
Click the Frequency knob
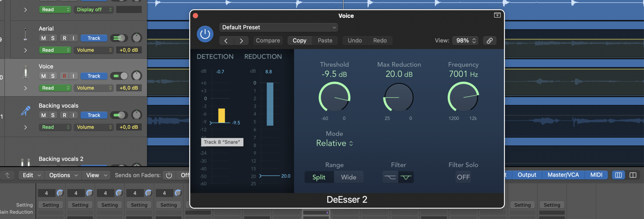pyautogui.click(x=463, y=97)
